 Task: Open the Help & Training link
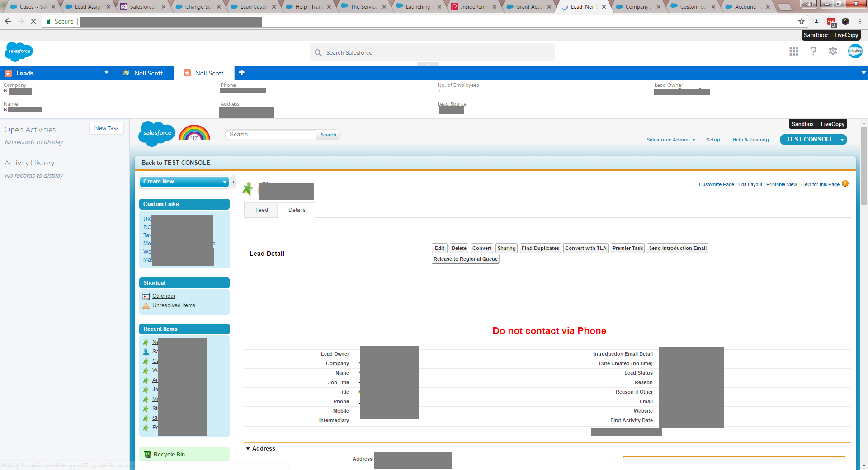coord(750,140)
